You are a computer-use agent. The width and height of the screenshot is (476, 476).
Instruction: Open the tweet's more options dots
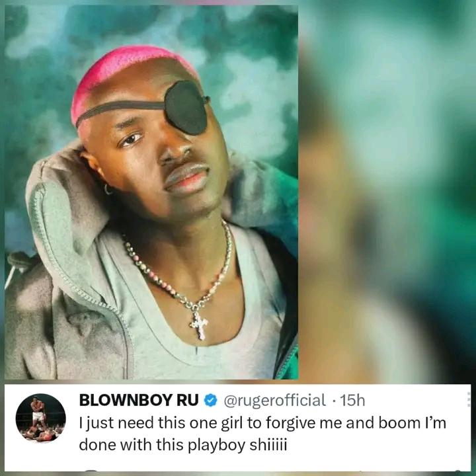click(469, 399)
